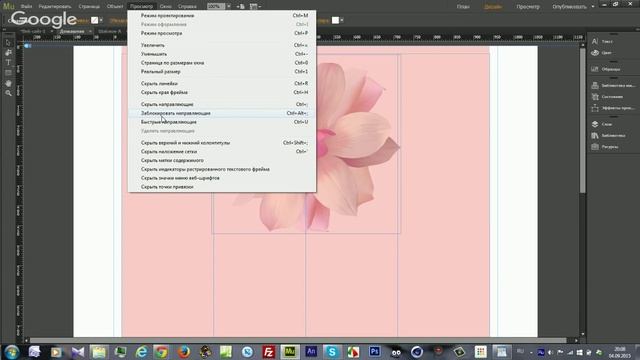Choose Fit Page in Window
The width and height of the screenshot is (640, 360).
[x=222, y=63]
